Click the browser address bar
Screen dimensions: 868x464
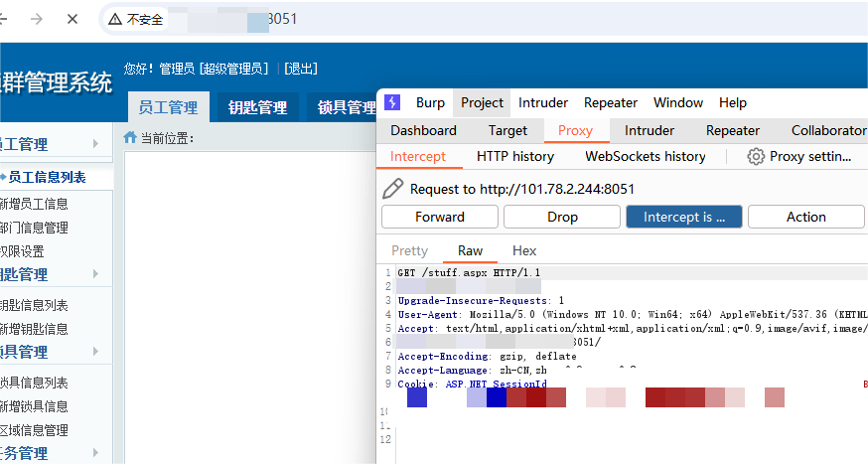[x=482, y=20]
